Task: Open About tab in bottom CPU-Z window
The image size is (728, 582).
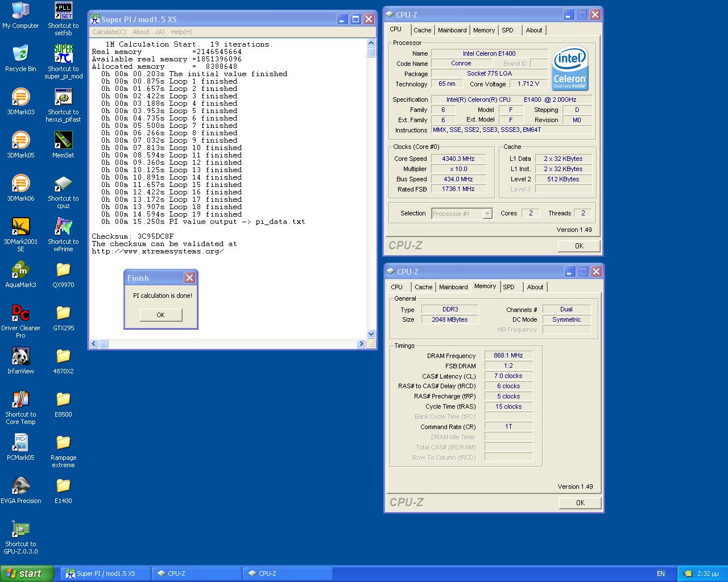Action: pos(535,287)
